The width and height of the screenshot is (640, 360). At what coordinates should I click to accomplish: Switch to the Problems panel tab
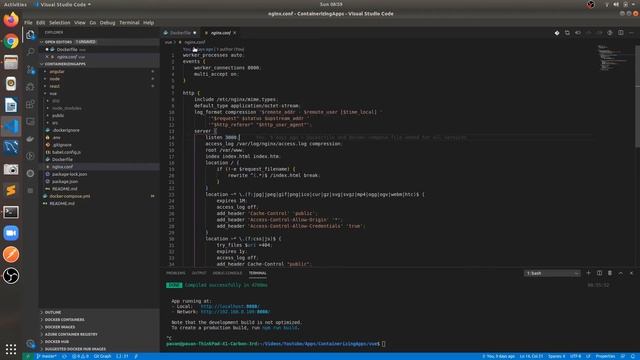pos(176,273)
